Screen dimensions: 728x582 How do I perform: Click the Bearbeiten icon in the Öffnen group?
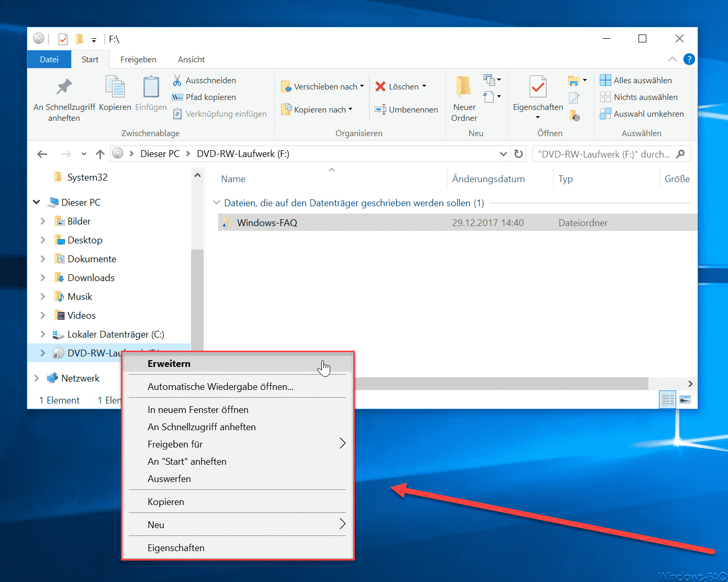[574, 97]
